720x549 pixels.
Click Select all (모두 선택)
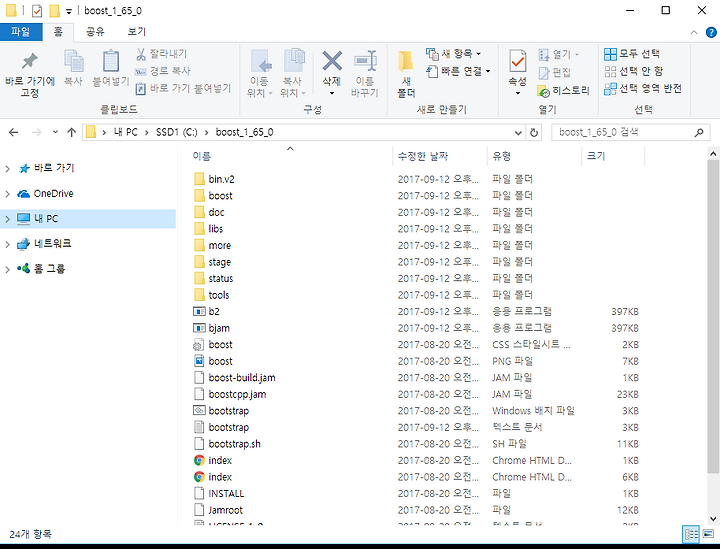pos(632,54)
